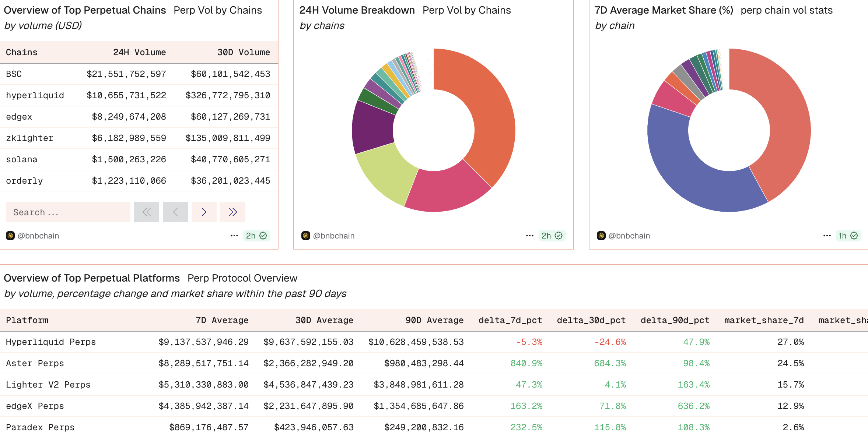This screenshot has width=868, height=438.
Task: Sort chains by 24H Volume column header
Action: click(139, 52)
